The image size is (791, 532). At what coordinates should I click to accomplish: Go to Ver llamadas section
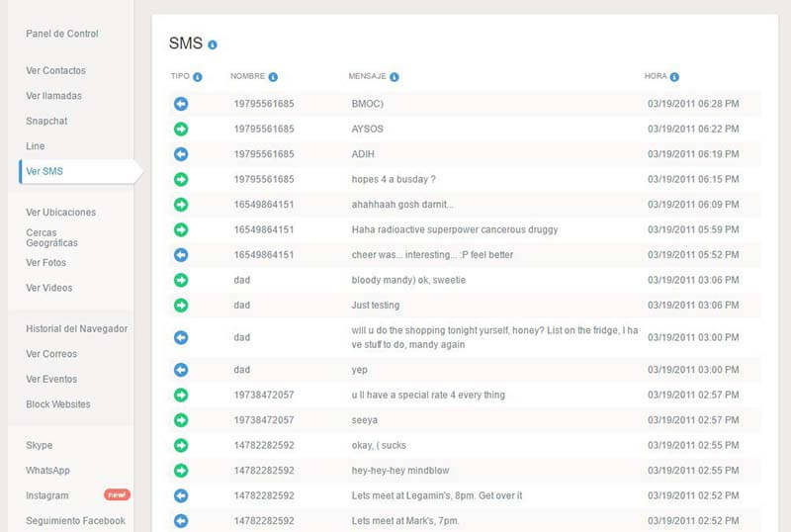point(54,96)
